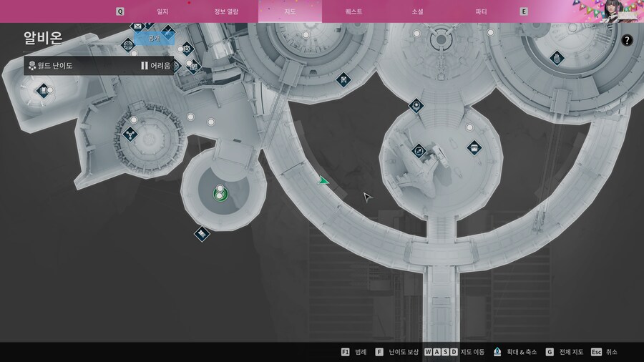
Task: Select the pin marker at the stairway top
Action: 416,106
